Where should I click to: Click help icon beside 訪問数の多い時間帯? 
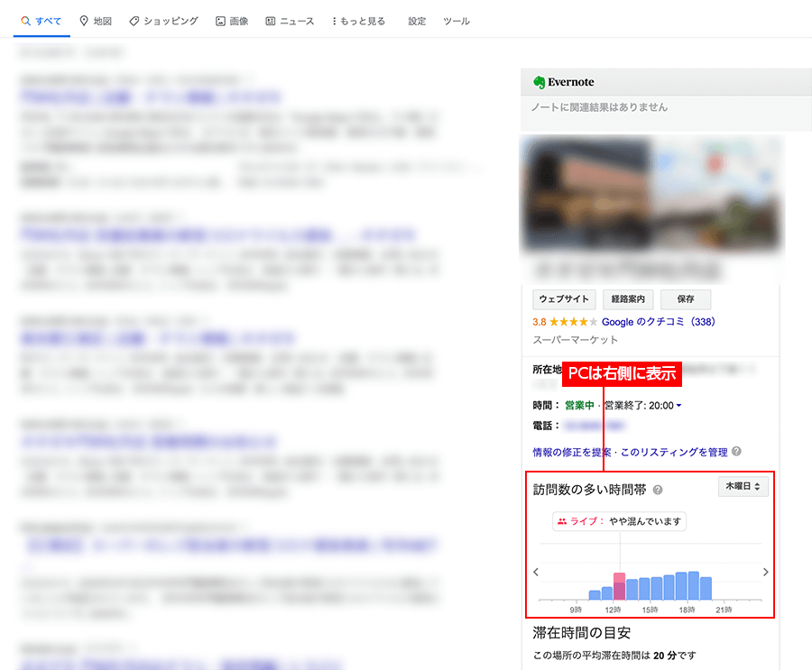tap(658, 490)
